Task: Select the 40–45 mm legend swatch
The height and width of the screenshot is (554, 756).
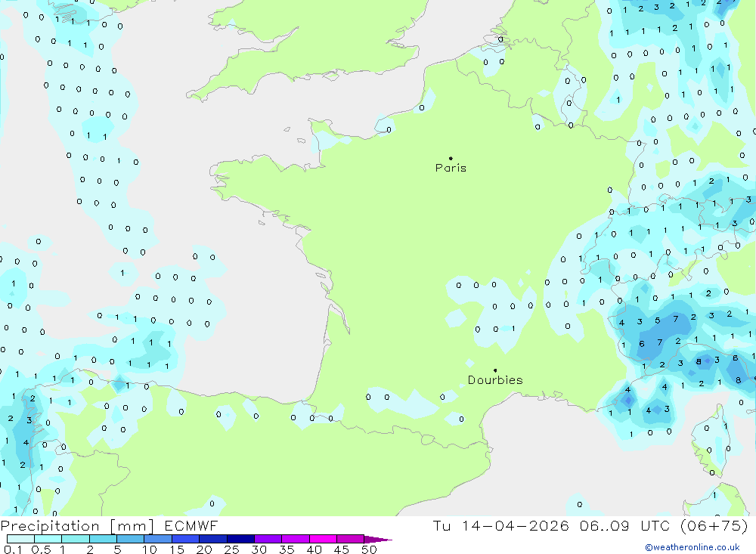Action: click(x=323, y=539)
